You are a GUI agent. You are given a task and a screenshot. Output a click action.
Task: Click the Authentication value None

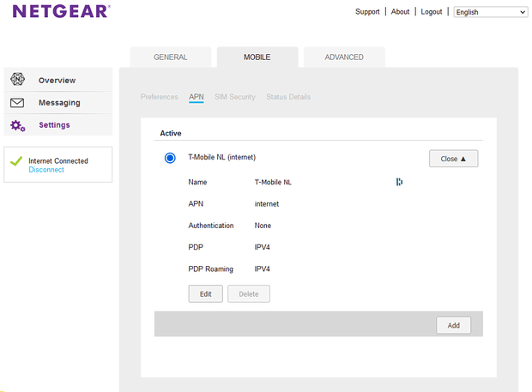263,226
